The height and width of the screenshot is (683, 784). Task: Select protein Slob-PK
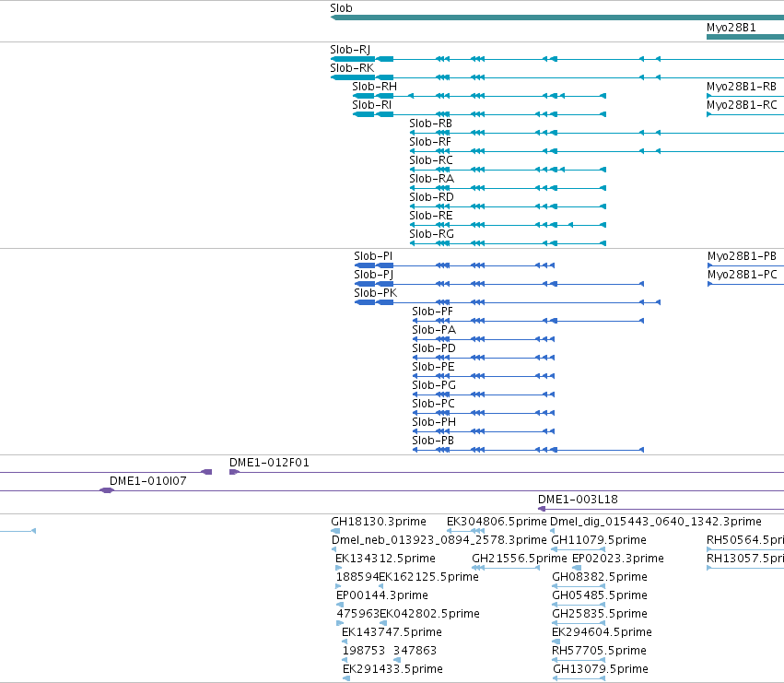click(376, 293)
